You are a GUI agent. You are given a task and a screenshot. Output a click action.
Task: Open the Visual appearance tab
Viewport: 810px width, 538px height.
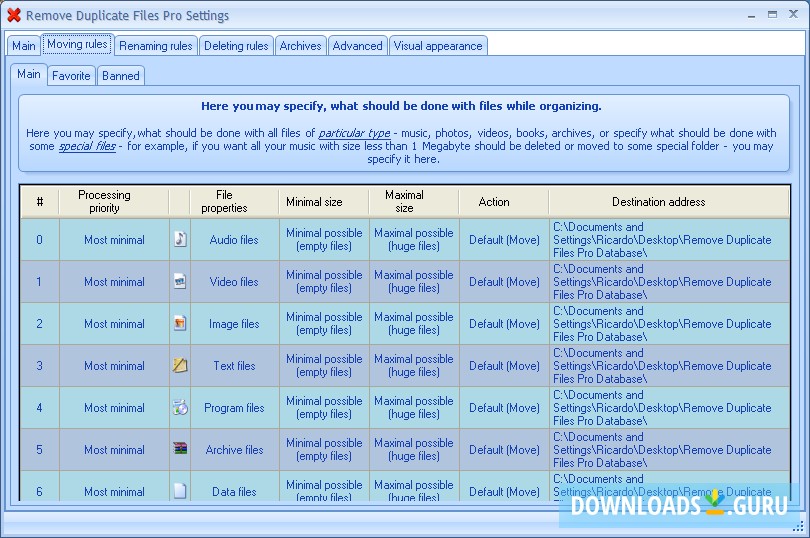(438, 45)
